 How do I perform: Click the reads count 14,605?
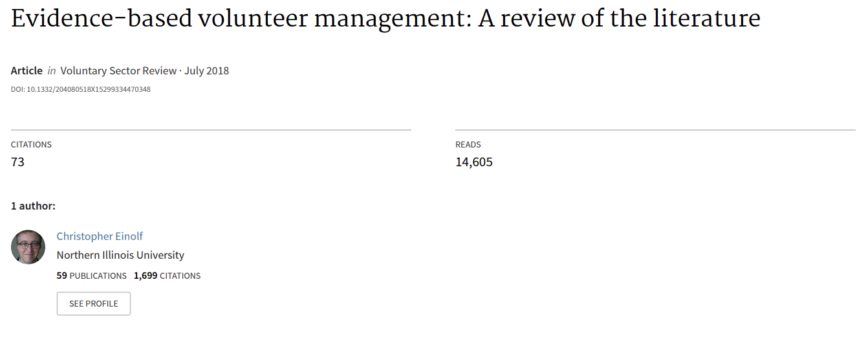[474, 162]
